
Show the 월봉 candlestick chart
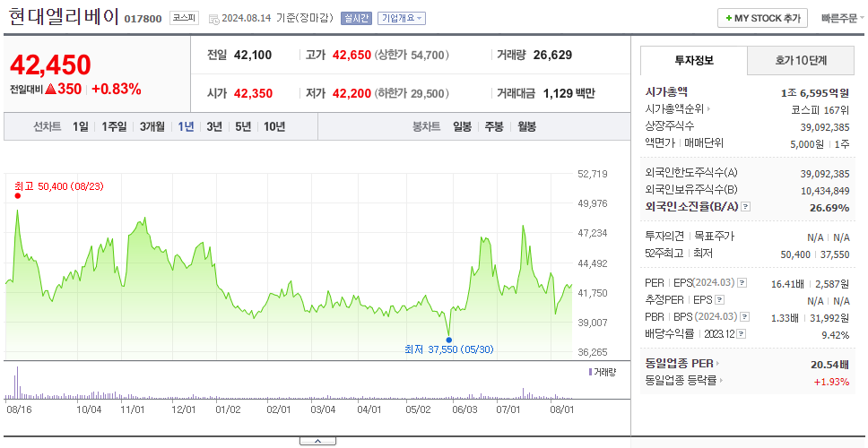(527, 126)
